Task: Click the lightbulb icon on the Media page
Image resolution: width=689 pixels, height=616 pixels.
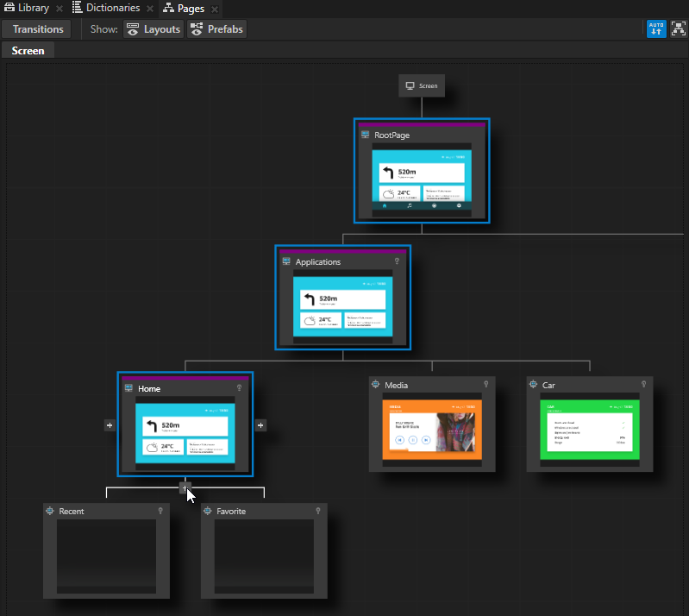Action: point(485,385)
